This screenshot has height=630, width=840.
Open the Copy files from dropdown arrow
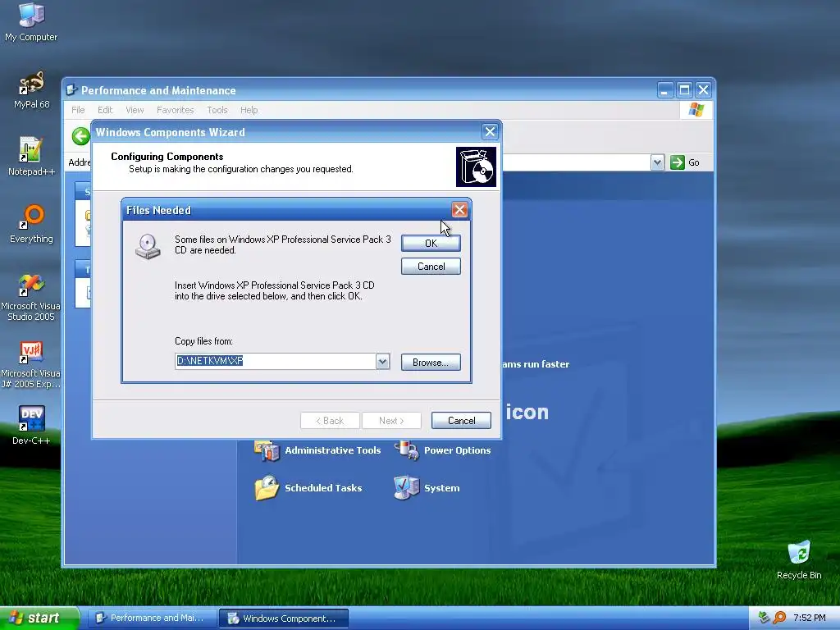pos(382,362)
